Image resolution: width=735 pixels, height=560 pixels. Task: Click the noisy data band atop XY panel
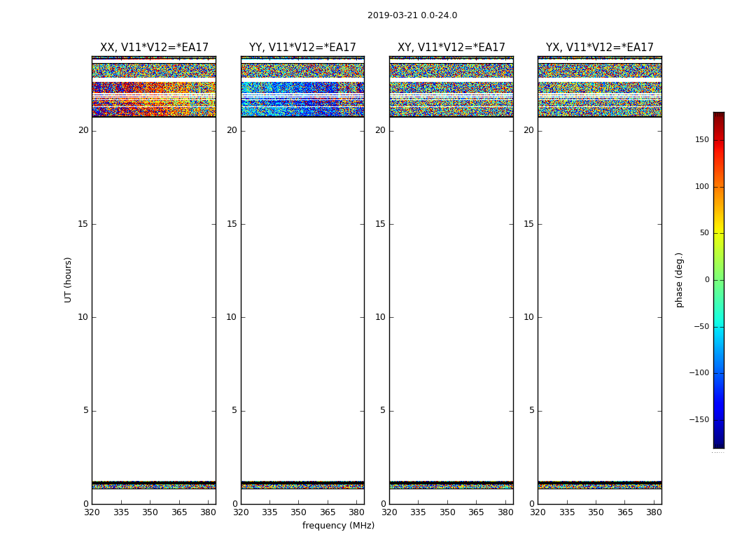click(451, 70)
